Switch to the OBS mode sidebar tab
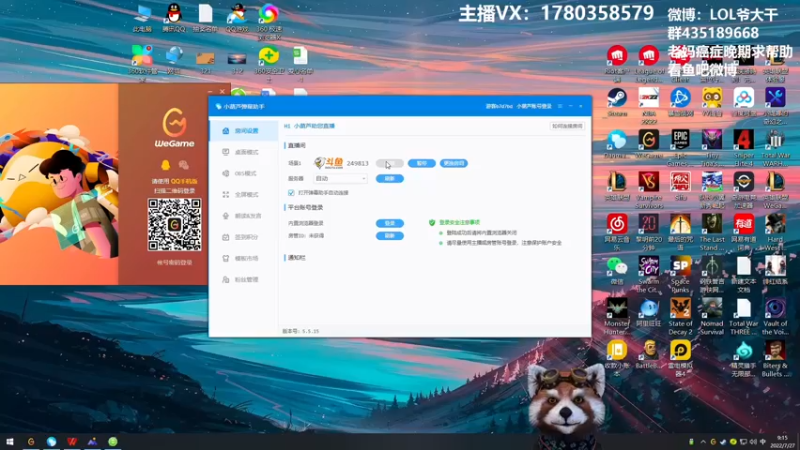The width and height of the screenshot is (800, 450). (244, 173)
